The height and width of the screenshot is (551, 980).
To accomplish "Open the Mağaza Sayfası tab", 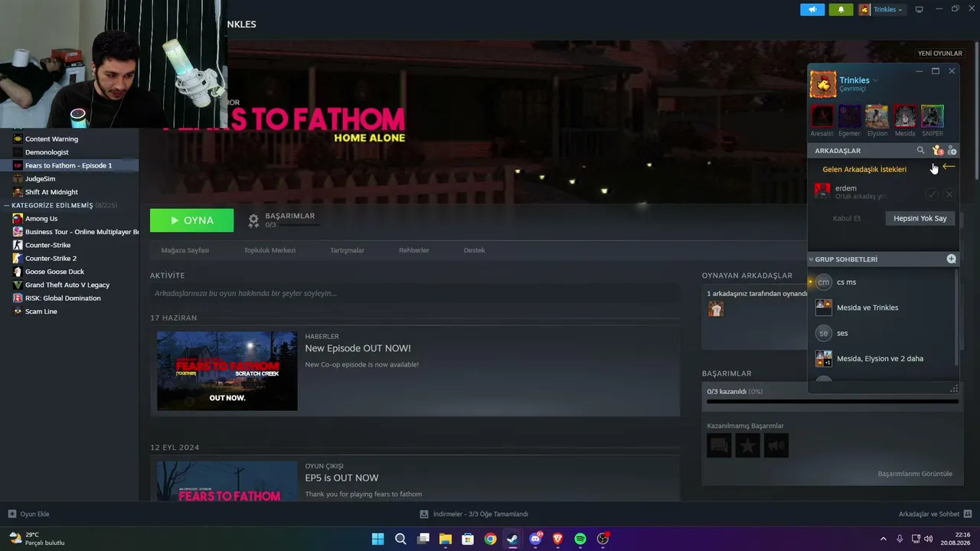I will coord(185,250).
